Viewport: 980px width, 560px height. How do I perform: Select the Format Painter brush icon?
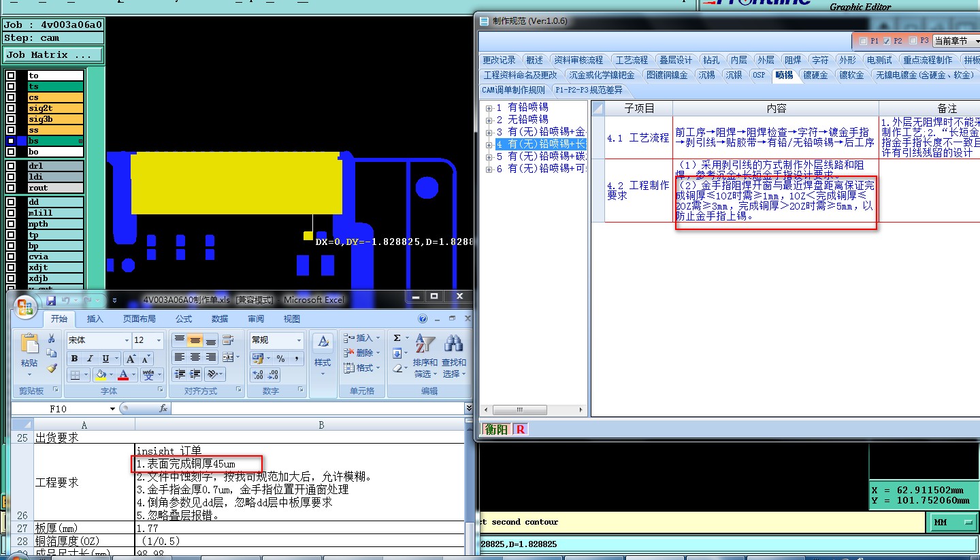tap(51, 368)
